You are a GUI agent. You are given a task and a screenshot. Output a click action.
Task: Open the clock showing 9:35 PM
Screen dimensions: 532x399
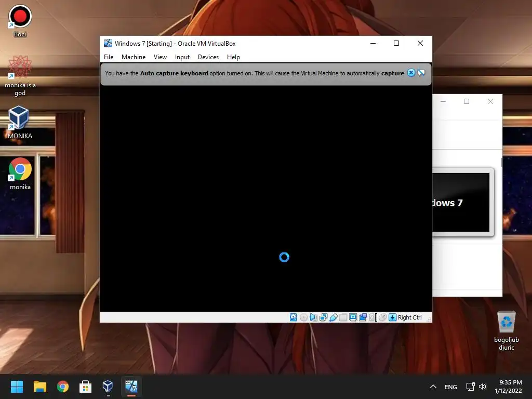(x=508, y=387)
